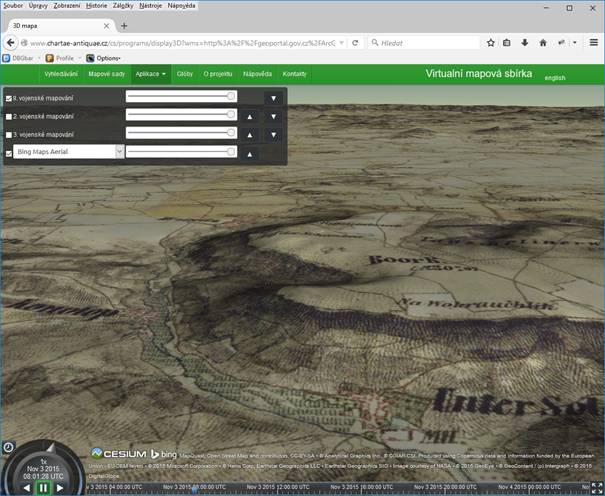This screenshot has height=496, width=605.
Task: Open the downloads arrow icon
Action: pyautogui.click(x=524, y=43)
